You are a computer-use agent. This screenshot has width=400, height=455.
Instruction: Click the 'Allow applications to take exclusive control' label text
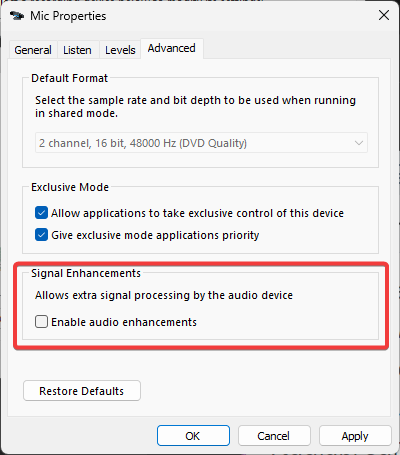click(x=197, y=213)
